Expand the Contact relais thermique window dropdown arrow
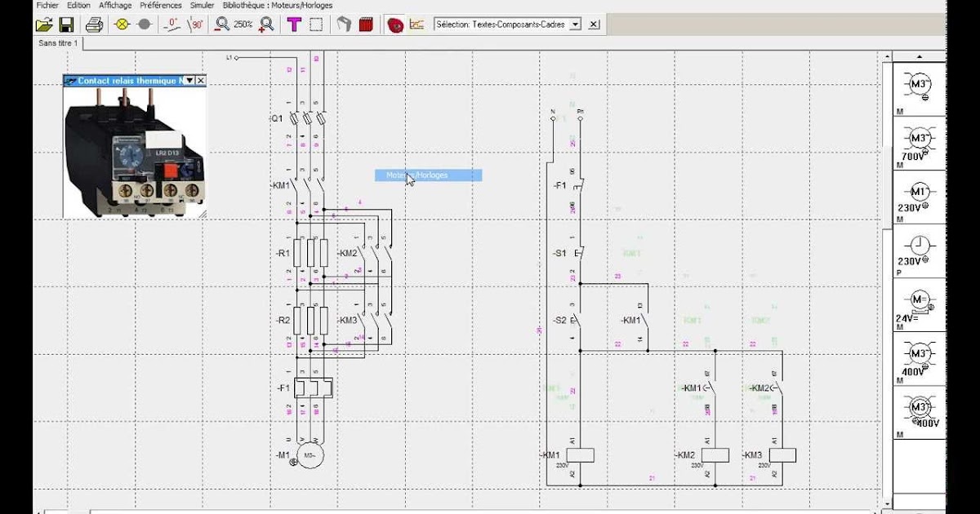980x514 pixels. coord(189,81)
